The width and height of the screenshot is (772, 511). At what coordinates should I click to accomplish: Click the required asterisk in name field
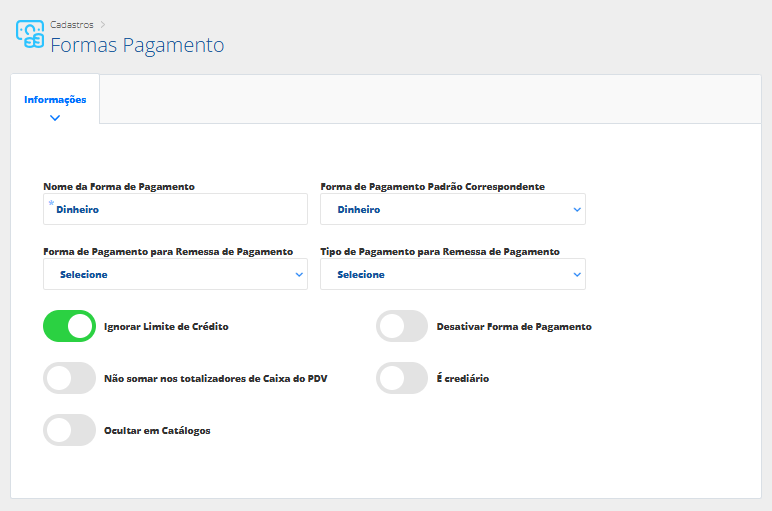(x=51, y=203)
